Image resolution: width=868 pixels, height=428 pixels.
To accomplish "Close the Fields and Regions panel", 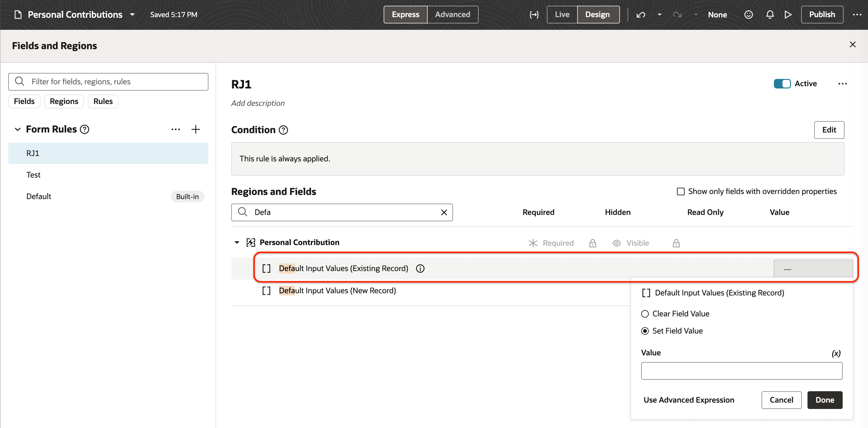I will 852,44.
